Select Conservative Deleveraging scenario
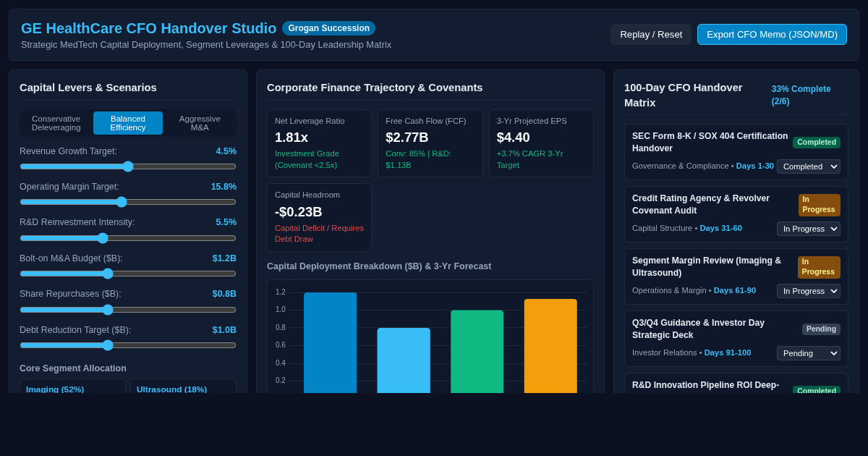Viewport: 868px width, 456px height. tap(56, 123)
